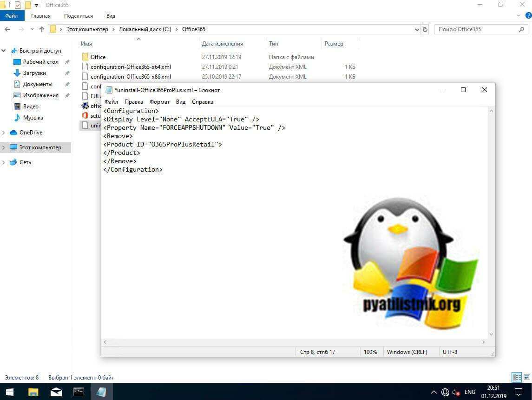The image size is (532, 400).
Task: Click the Back navigation button
Action: pyautogui.click(x=7, y=29)
